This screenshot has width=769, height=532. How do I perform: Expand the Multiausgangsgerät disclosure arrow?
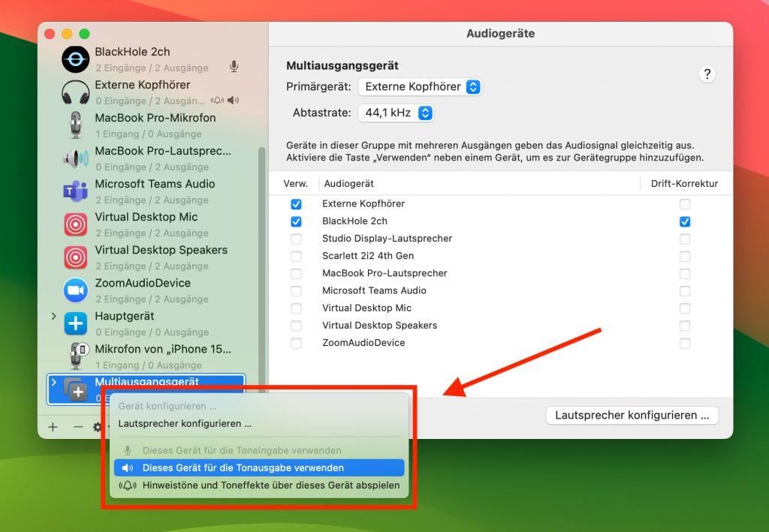[x=53, y=382]
